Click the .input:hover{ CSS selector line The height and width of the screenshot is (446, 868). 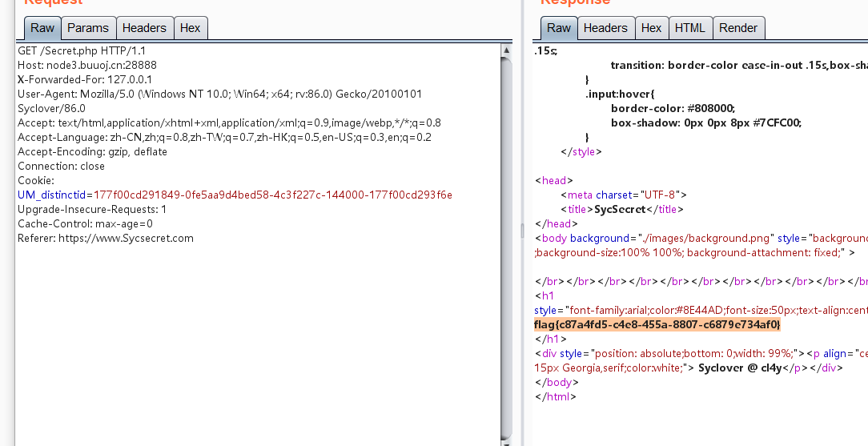coord(620,94)
